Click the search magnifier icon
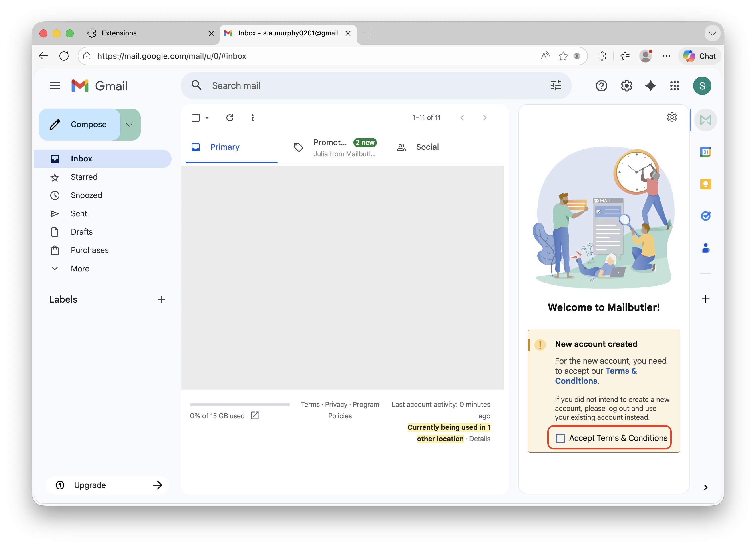This screenshot has width=756, height=548. point(196,85)
